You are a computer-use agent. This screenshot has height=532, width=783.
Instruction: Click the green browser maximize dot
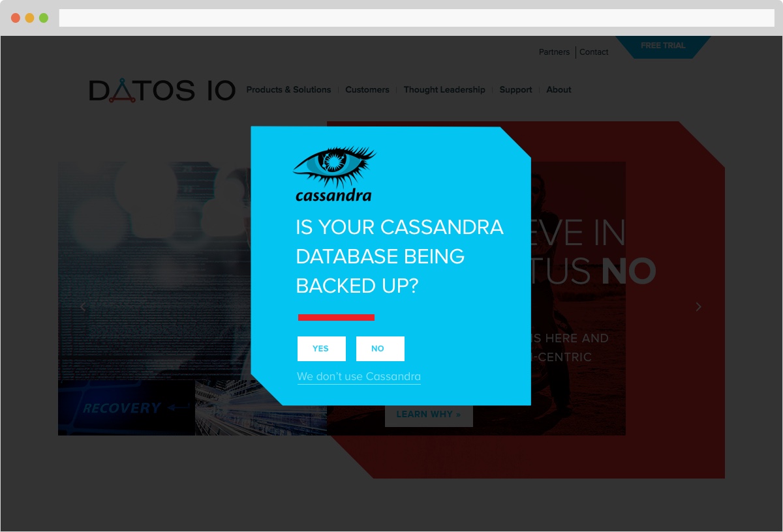tap(44, 18)
